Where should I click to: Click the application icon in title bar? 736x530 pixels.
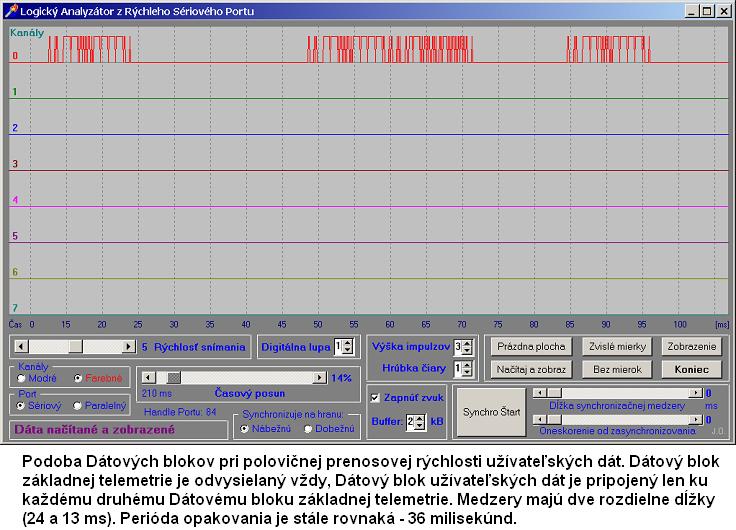tap(10, 11)
